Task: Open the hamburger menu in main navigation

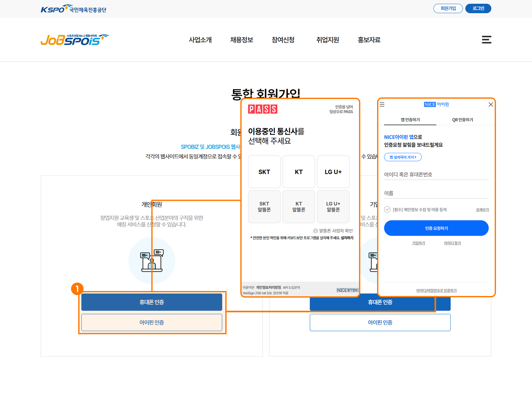Action: point(486,40)
